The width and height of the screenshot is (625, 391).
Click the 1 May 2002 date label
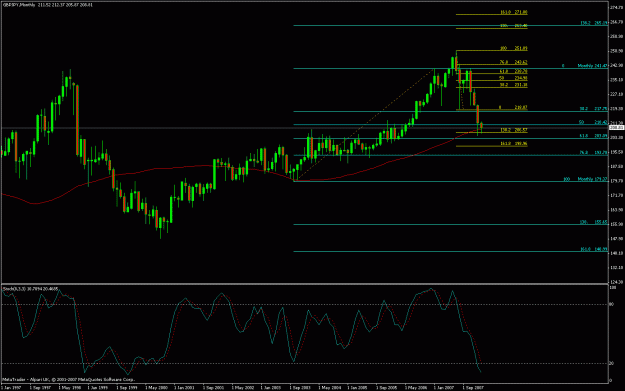(242, 387)
